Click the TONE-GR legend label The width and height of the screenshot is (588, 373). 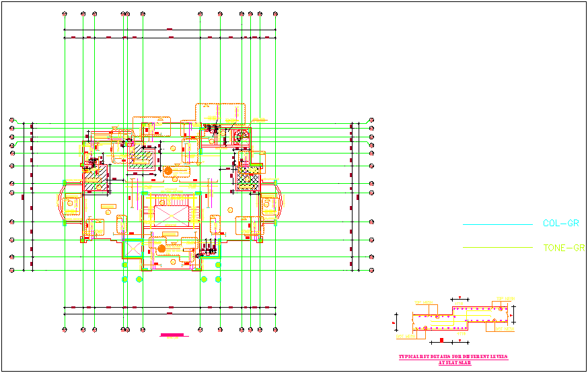pyautogui.click(x=564, y=248)
